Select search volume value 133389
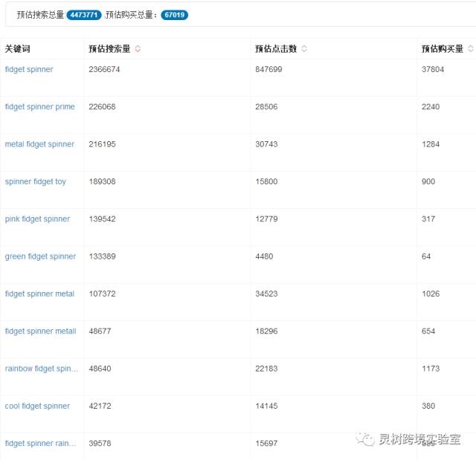476x460 pixels. point(103,256)
